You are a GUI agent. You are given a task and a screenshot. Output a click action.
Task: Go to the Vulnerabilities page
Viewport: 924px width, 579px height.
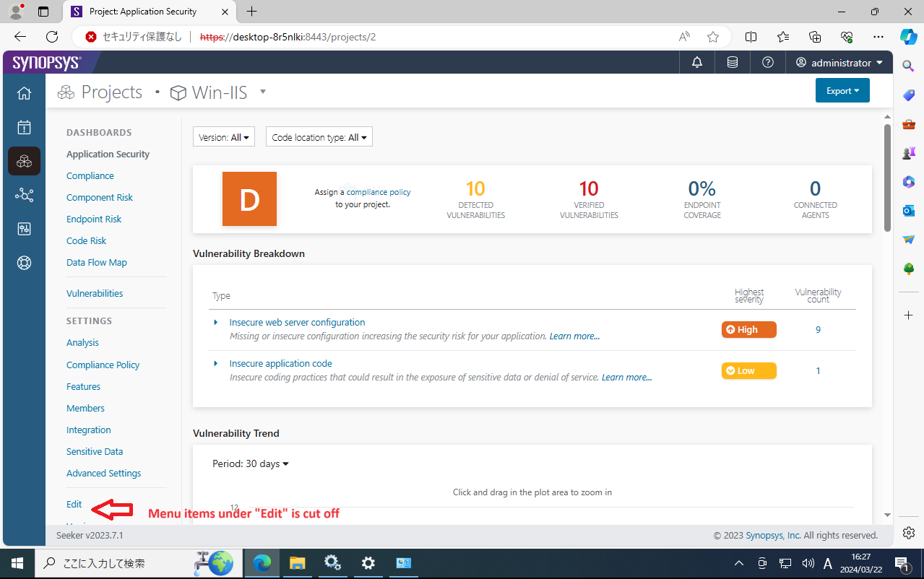95,293
